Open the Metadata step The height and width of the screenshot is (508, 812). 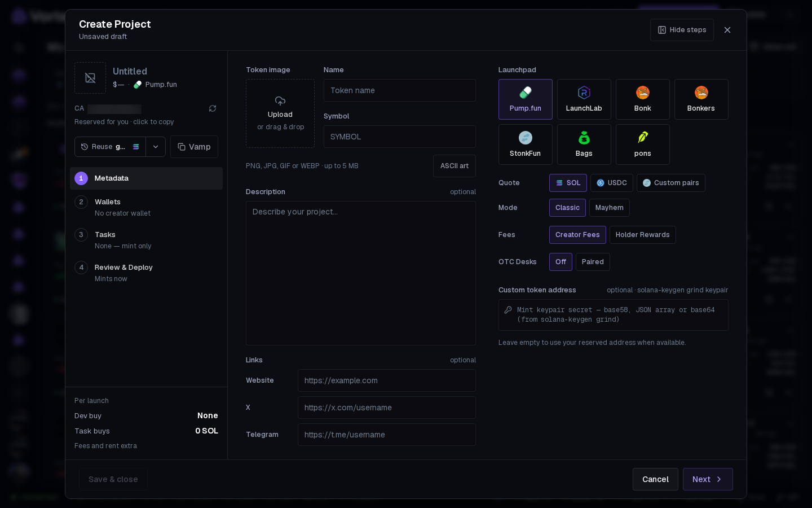coord(146,178)
